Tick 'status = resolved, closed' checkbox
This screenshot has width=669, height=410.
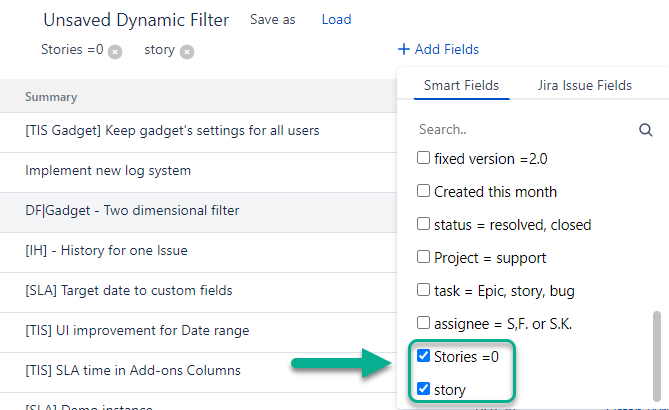click(423, 224)
